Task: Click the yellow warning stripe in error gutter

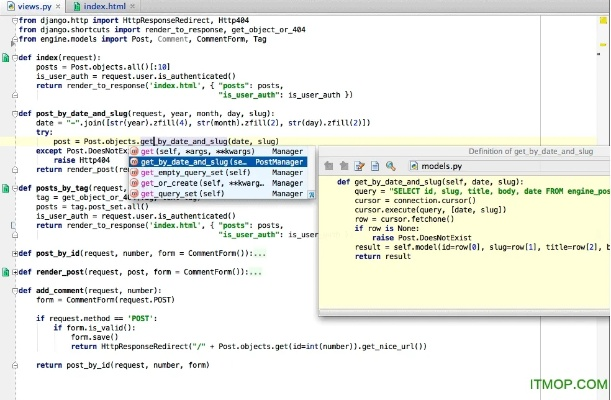Action: [603, 45]
